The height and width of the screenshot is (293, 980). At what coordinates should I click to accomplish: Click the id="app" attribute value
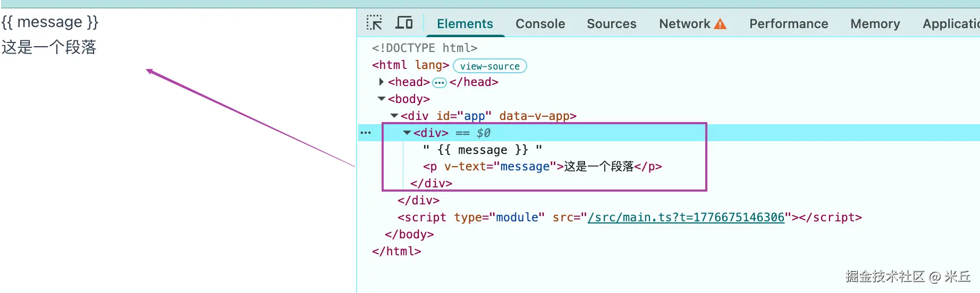(475, 116)
